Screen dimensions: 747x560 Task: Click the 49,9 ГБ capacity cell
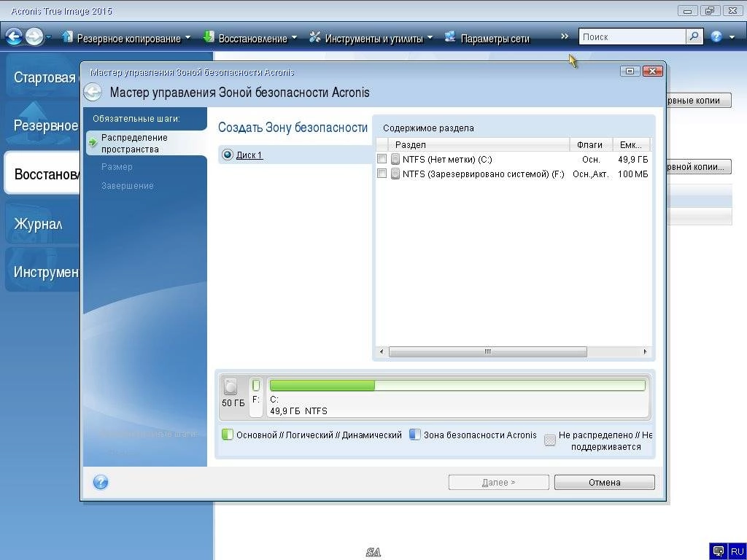click(x=632, y=160)
